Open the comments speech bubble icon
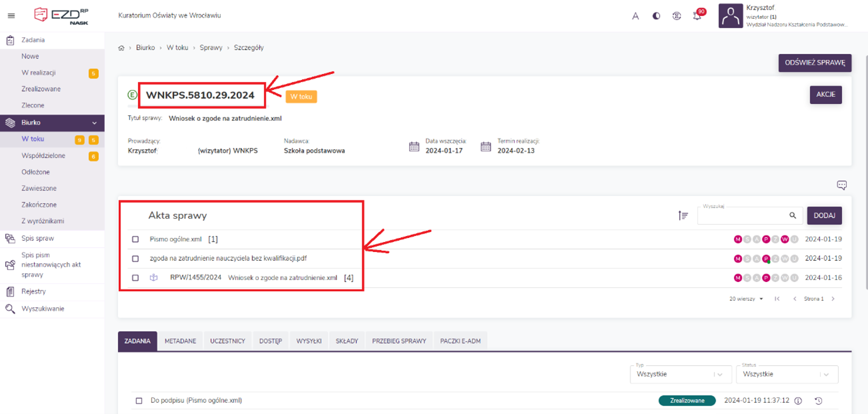 click(842, 185)
